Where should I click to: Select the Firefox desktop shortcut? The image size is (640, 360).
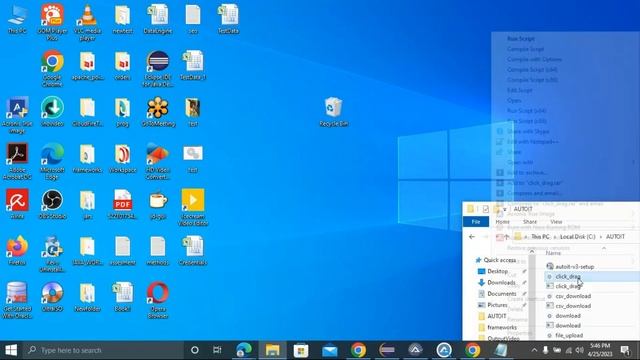click(x=17, y=250)
